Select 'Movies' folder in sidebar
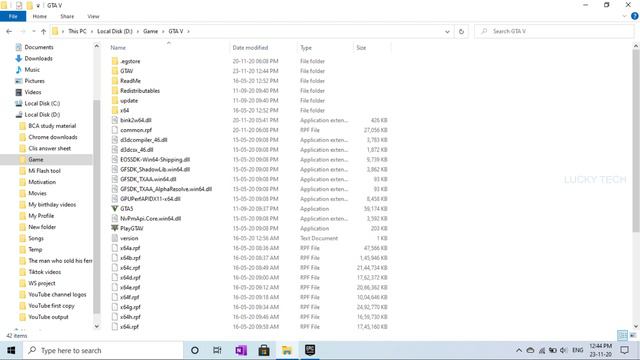Screen dimensions: 640x360 click(x=37, y=193)
